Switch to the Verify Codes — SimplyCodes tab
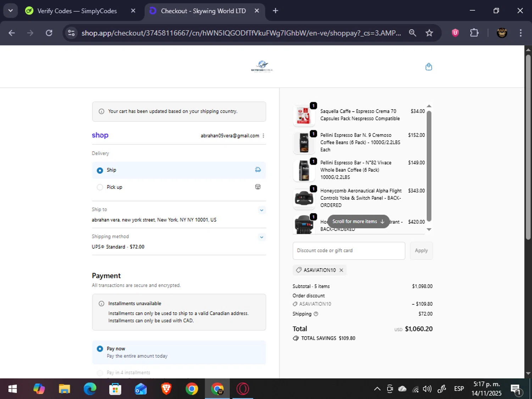This screenshot has height=399, width=532. coord(77,11)
